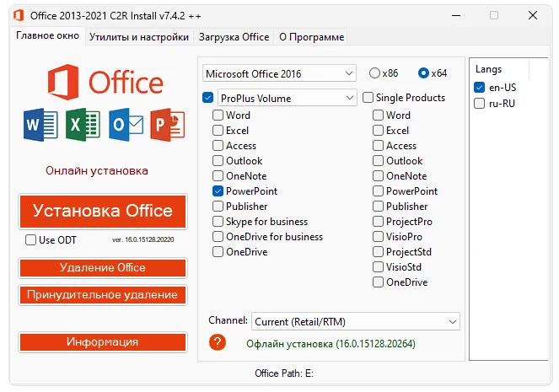The image size is (559, 392).
Task: Click the Office Path: E: status text
Action: click(x=284, y=373)
